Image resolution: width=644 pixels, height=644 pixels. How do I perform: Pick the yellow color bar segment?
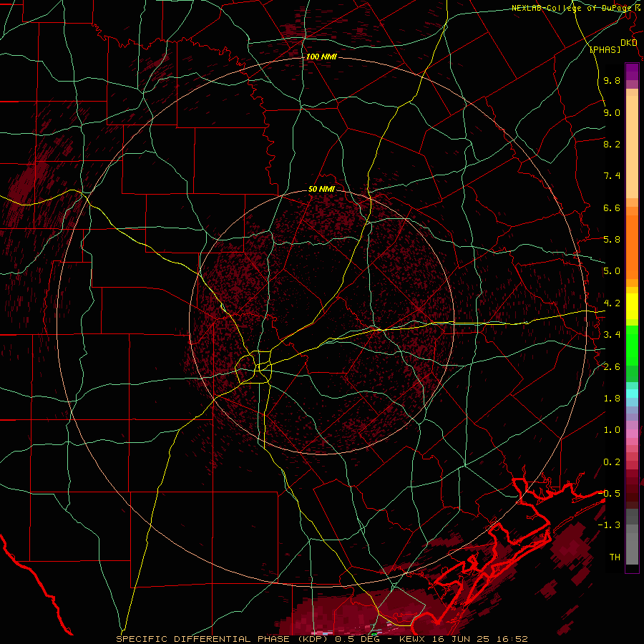[x=632, y=306]
